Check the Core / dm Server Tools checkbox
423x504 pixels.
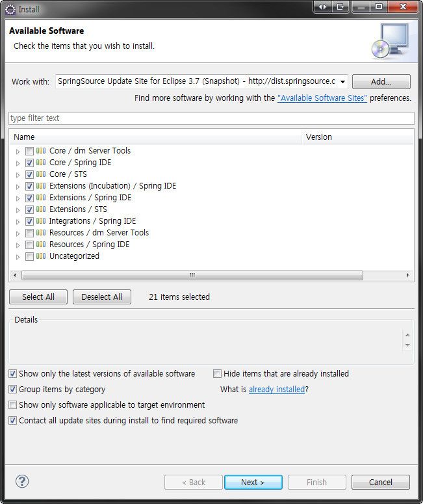click(x=29, y=151)
